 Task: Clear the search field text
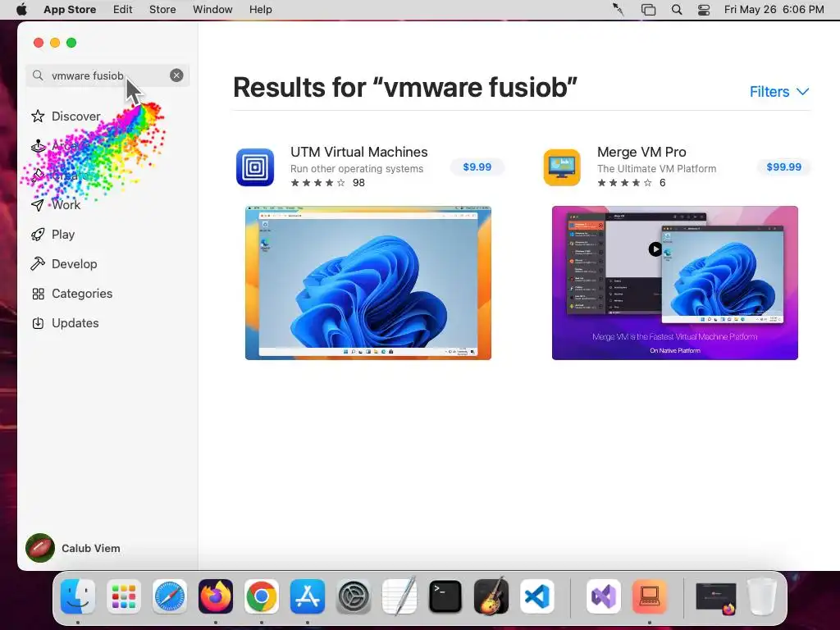tap(176, 75)
